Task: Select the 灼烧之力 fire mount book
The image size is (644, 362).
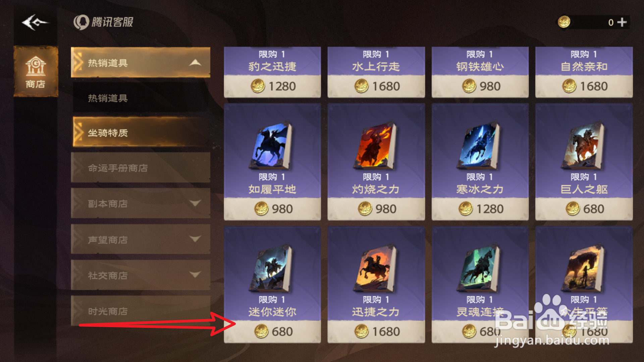Action: point(375,146)
